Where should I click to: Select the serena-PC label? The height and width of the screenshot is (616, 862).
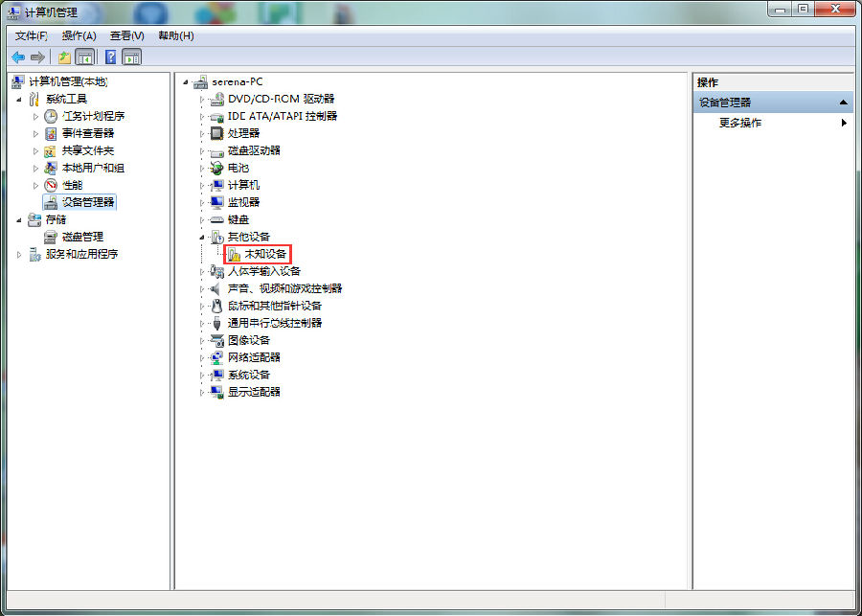pos(238,82)
